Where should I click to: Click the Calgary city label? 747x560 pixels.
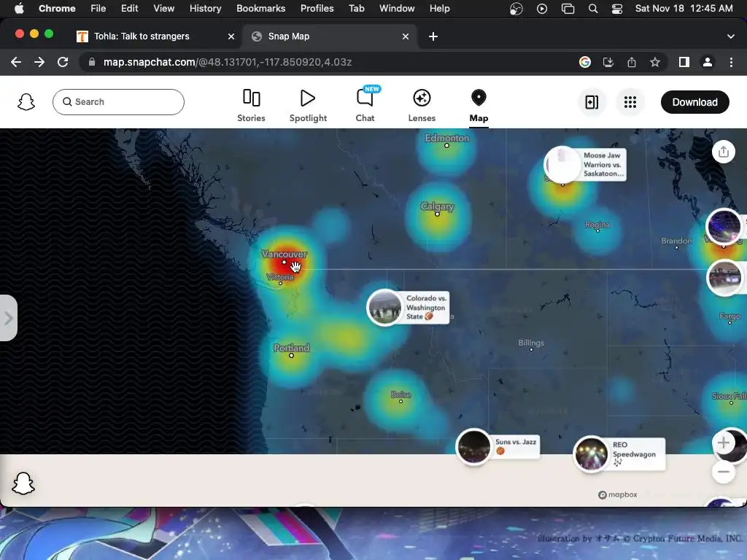tap(437, 206)
